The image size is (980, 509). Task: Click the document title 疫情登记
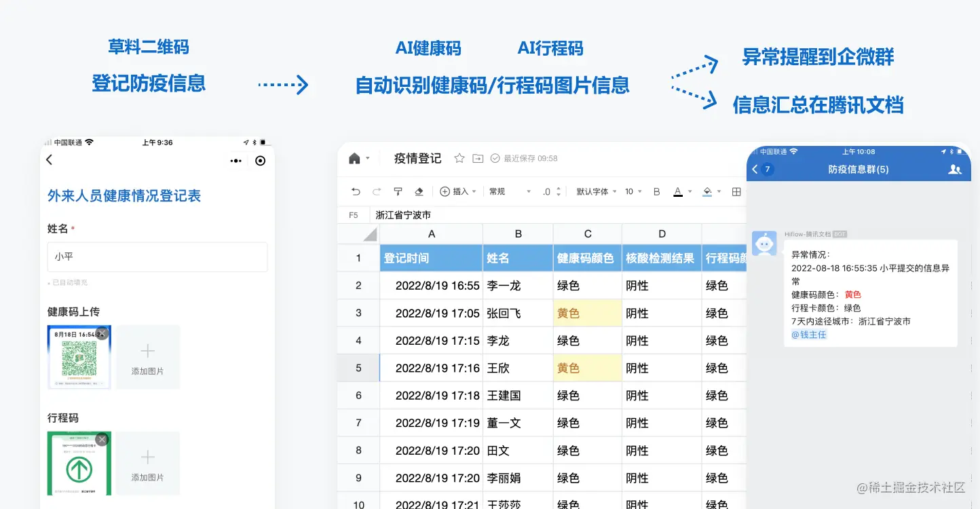[417, 158]
